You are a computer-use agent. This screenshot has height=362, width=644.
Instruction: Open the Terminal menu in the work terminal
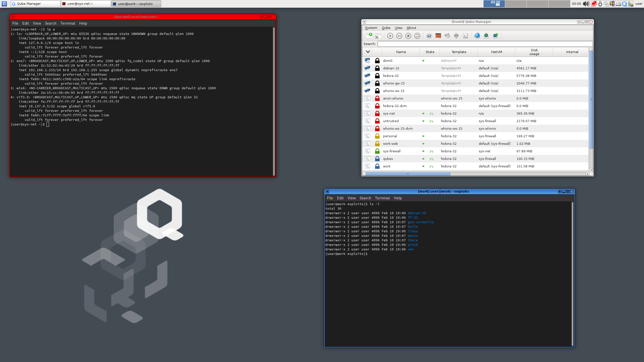(382, 198)
